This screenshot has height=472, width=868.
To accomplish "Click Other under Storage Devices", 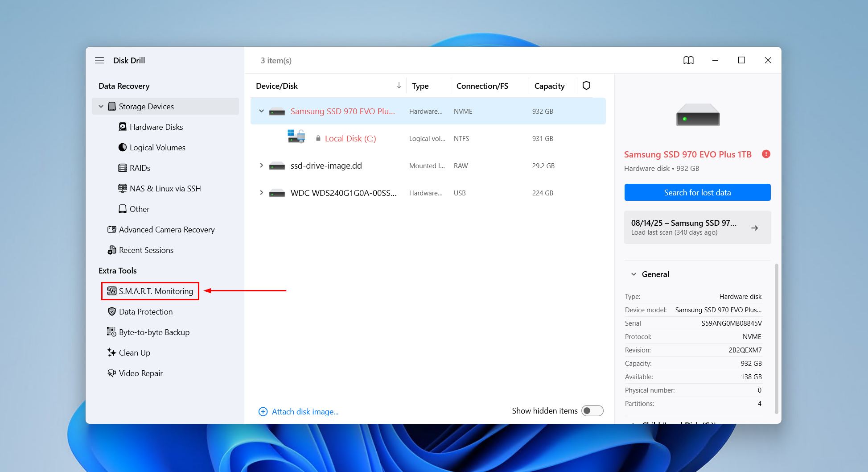I will [x=140, y=209].
